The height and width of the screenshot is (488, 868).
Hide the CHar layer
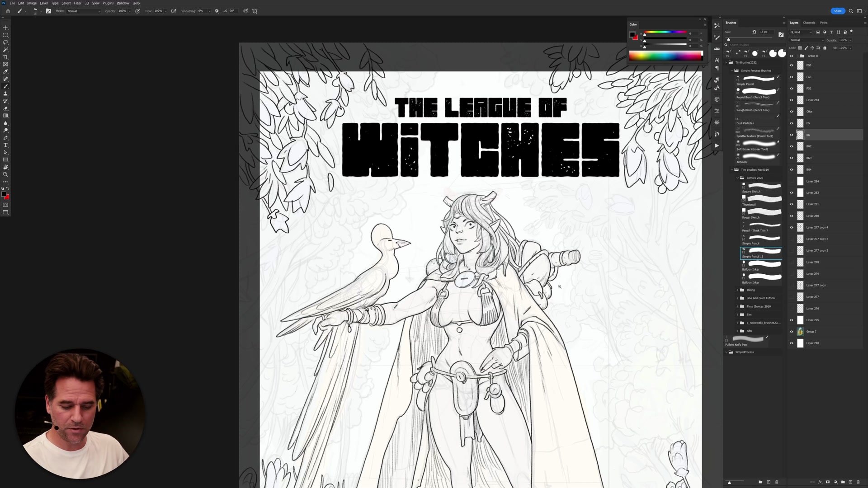tap(791, 112)
